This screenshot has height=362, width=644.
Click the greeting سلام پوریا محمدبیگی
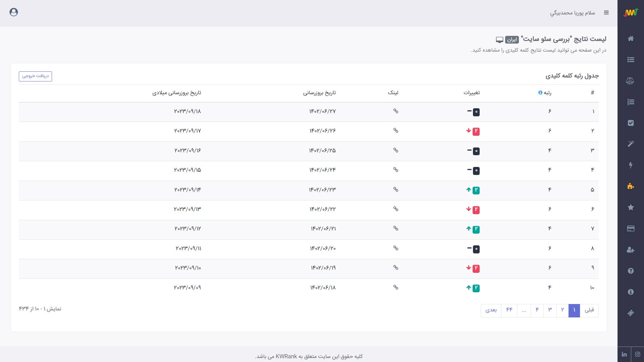coord(573,13)
